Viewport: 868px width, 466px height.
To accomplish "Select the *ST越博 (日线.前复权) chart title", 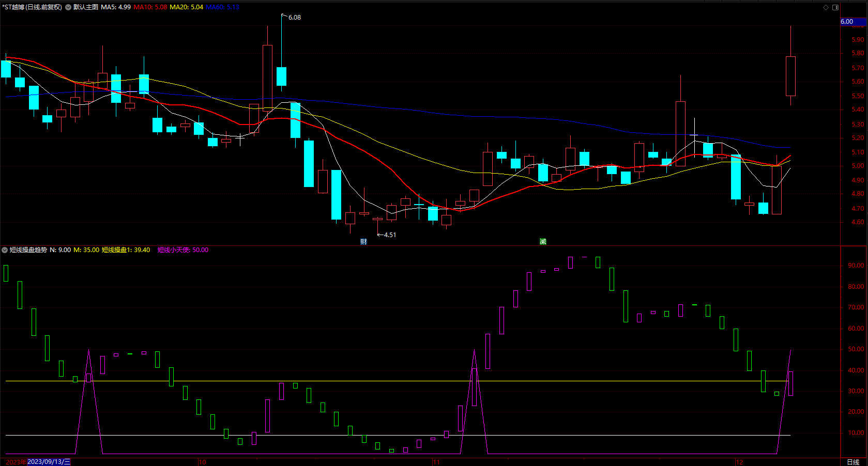I will tap(32, 7).
